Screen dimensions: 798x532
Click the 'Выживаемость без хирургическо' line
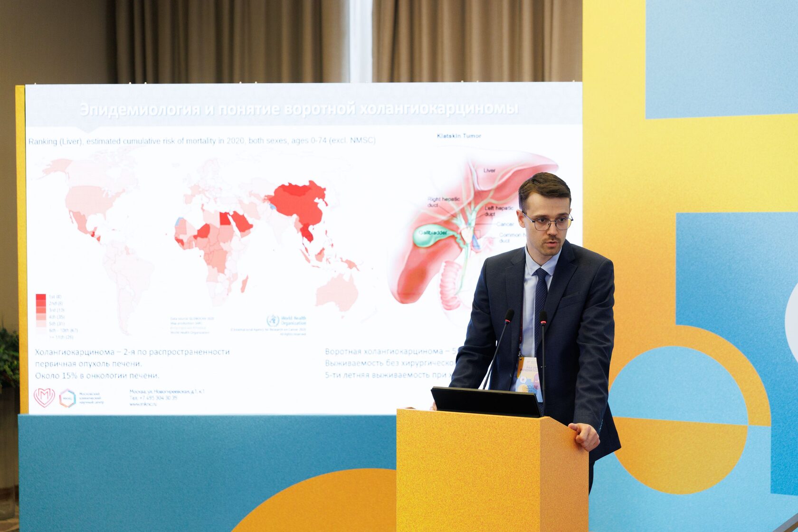390,363
